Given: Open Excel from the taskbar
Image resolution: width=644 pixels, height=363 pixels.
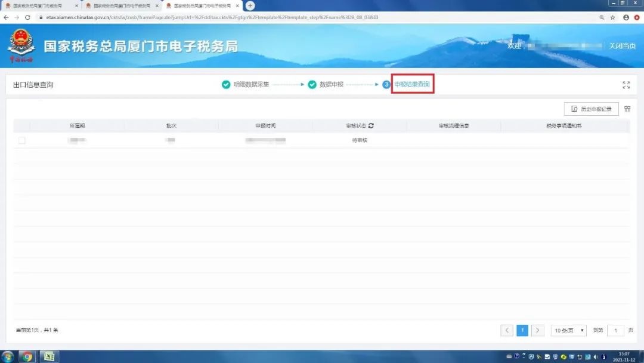Looking at the screenshot, I should pos(49,356).
